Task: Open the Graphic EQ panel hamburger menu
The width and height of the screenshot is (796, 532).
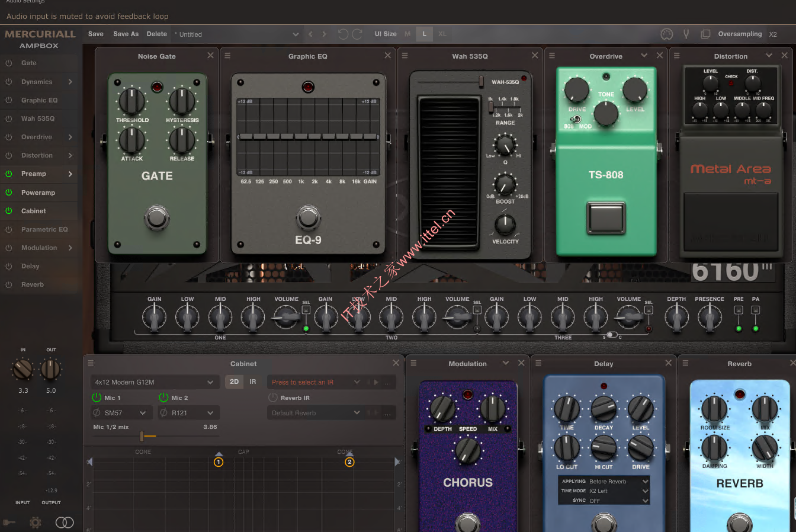Action: pos(227,56)
